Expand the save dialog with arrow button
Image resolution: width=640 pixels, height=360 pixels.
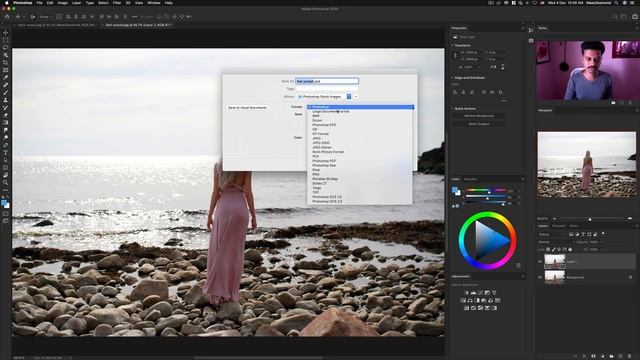pos(356,96)
